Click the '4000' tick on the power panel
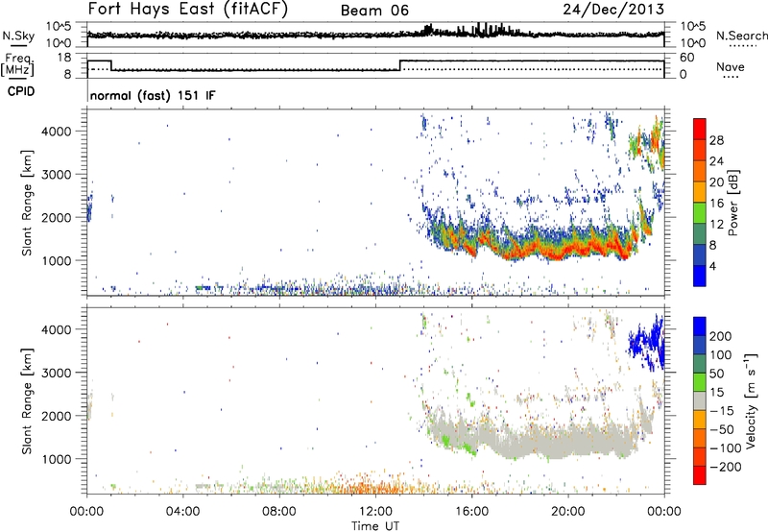This screenshot has height=532, width=768. coord(57,132)
